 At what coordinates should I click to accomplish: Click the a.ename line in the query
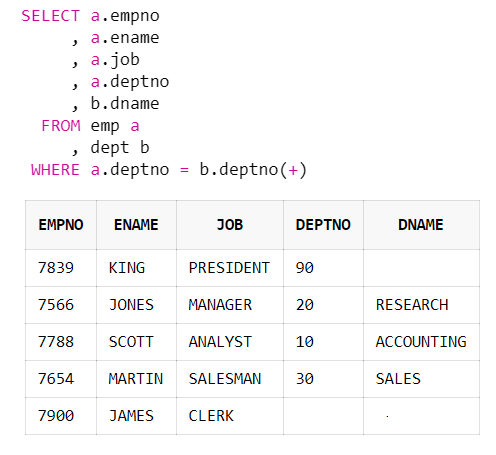[x=125, y=38]
